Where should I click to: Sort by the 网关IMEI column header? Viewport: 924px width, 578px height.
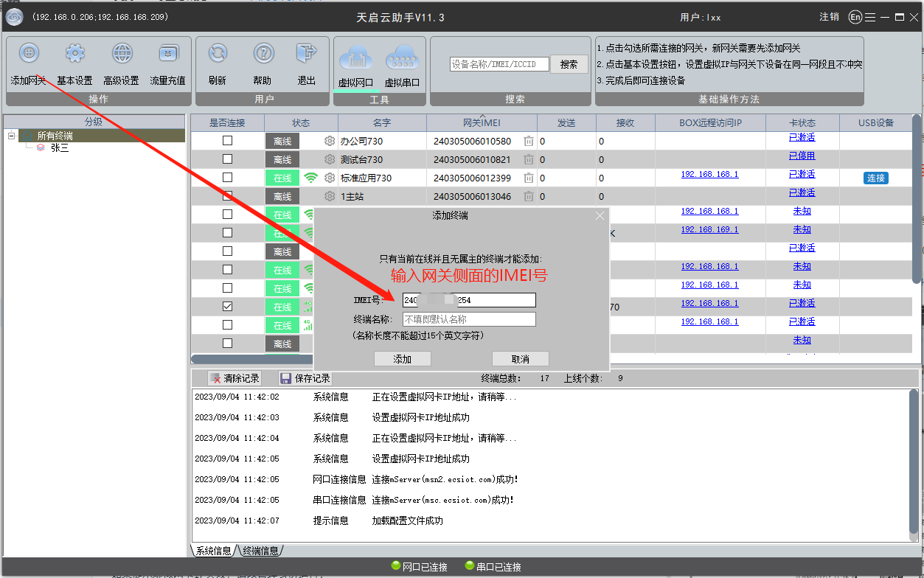(482, 122)
